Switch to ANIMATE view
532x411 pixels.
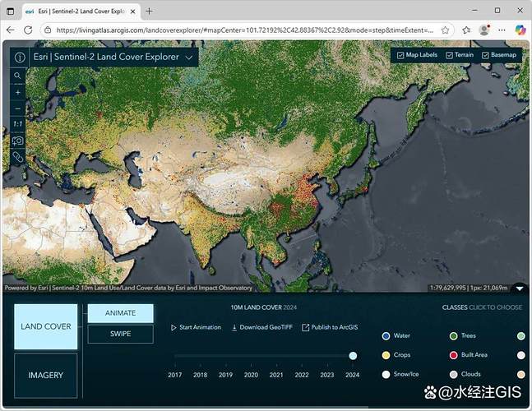click(120, 313)
